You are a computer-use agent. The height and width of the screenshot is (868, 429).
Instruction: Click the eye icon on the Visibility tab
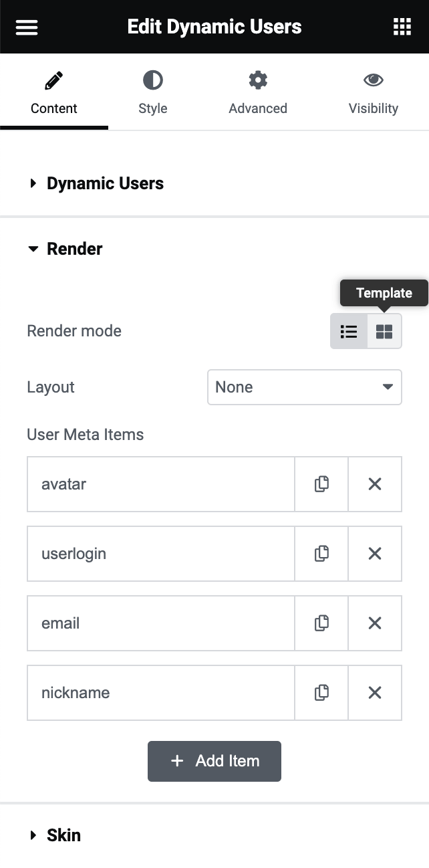374,78
